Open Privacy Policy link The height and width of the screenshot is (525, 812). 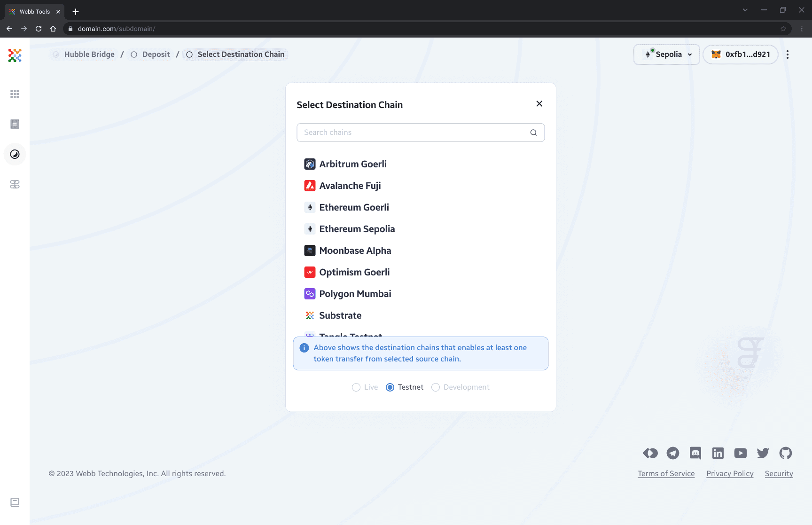[x=730, y=474]
